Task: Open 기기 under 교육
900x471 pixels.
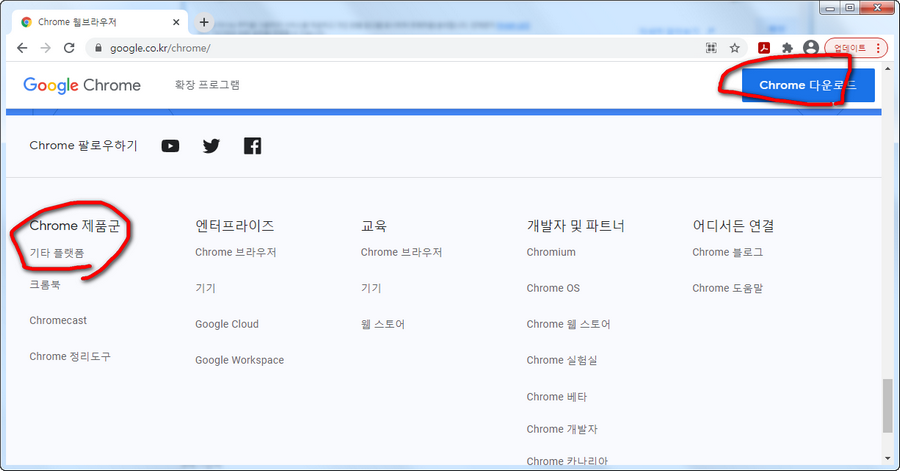Action: [371, 288]
